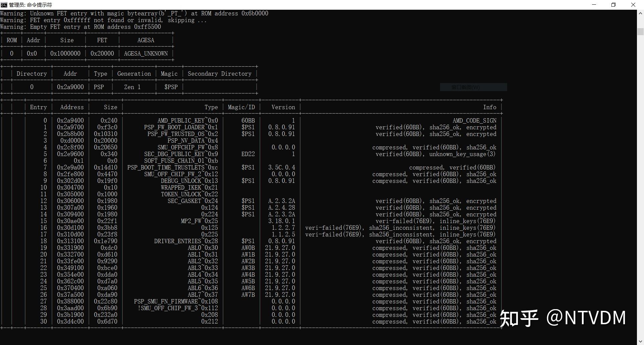
Task: Click the MP2_FW~0x25 entry row
Action: click(x=199, y=221)
